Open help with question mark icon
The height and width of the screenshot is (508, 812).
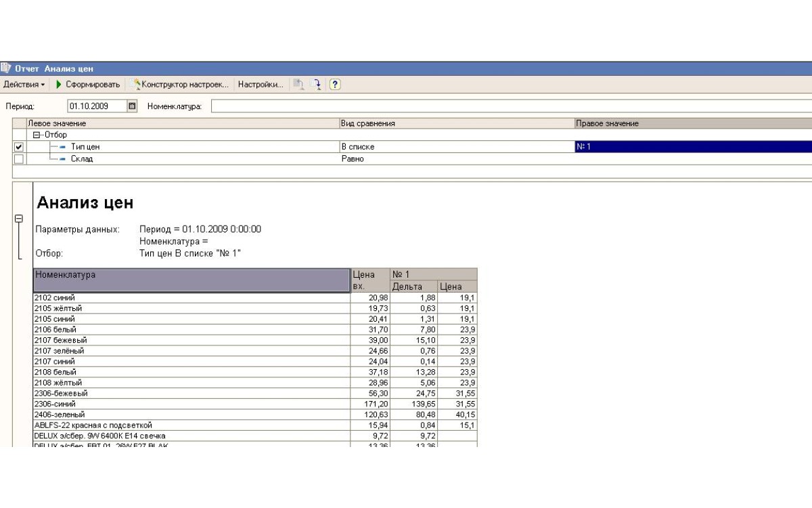[334, 85]
